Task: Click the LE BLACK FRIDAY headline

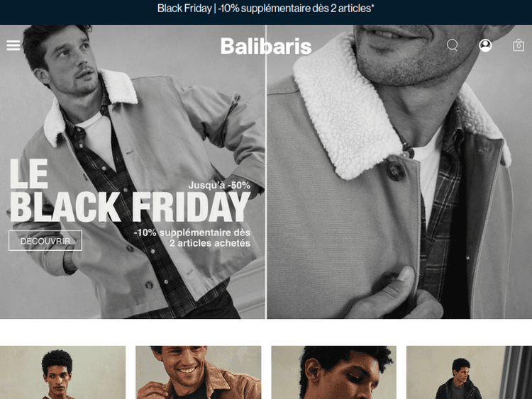Action: tap(130, 191)
